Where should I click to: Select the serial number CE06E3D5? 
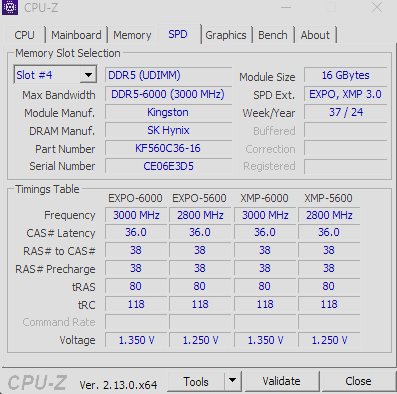[168, 166]
